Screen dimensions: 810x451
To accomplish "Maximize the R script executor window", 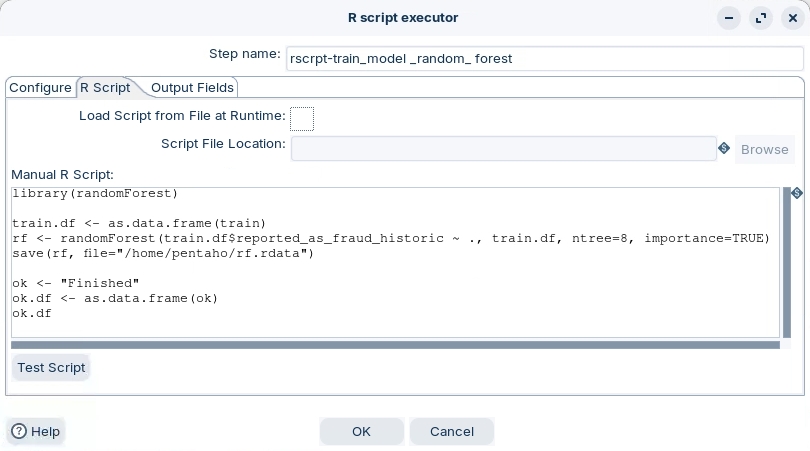I will [761, 18].
